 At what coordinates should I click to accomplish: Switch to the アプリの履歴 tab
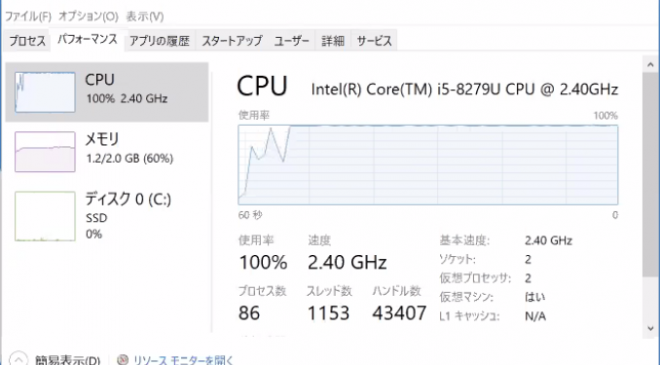pyautogui.click(x=160, y=41)
